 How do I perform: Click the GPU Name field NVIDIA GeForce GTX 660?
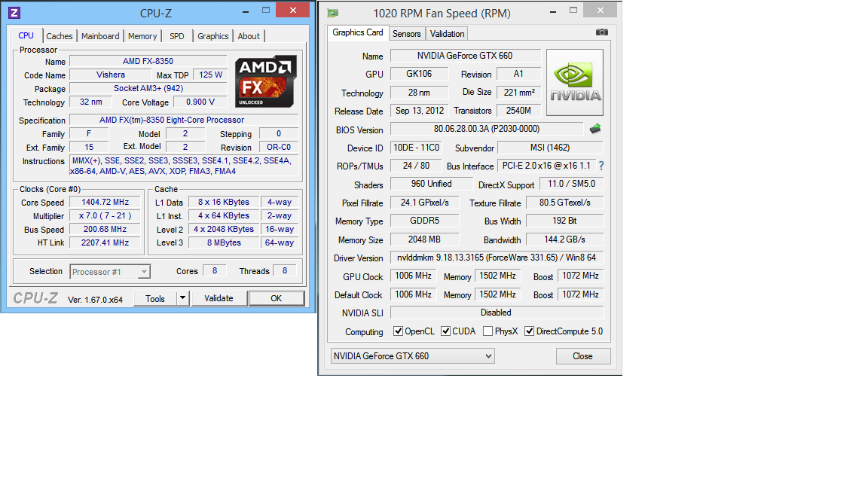tap(465, 55)
